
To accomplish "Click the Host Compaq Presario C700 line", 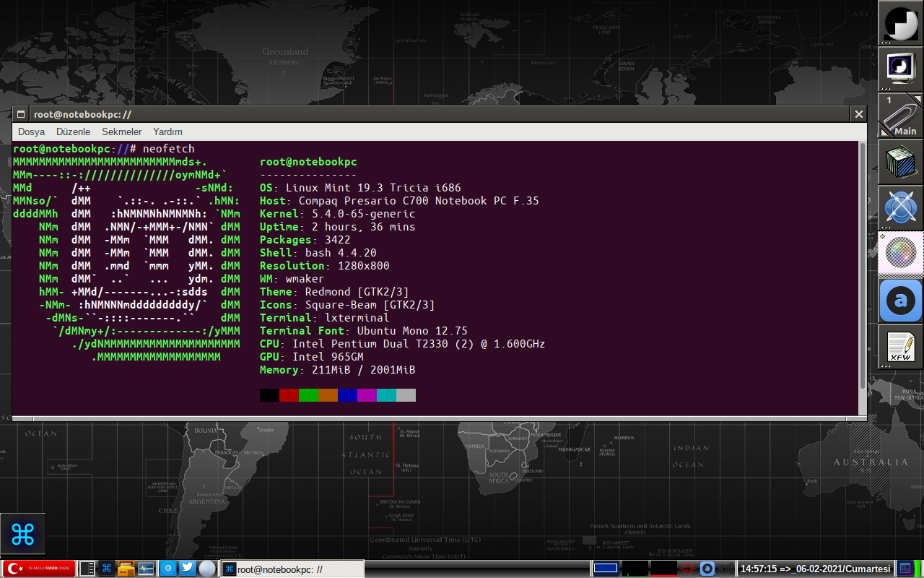I will [x=399, y=201].
